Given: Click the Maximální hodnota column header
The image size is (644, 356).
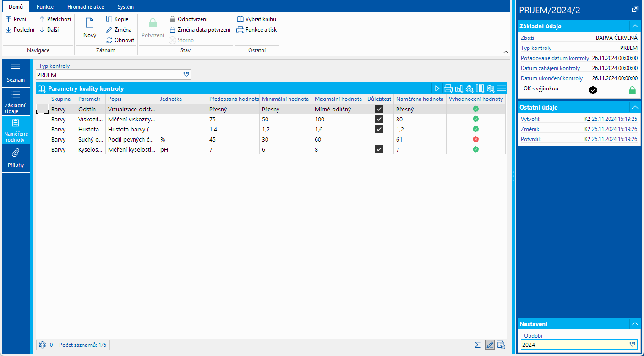Looking at the screenshot, I should coord(338,99).
